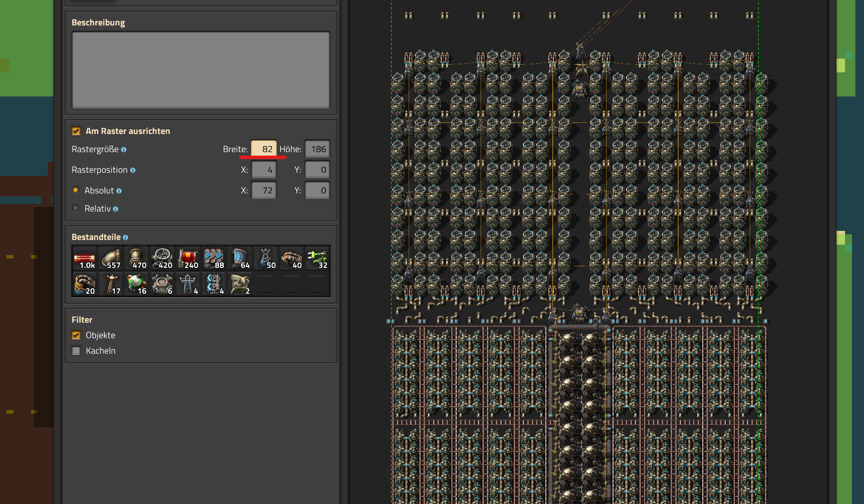This screenshot has height=504, width=864.
Task: Select the big electric pole component, count 4
Action: pyautogui.click(x=188, y=284)
